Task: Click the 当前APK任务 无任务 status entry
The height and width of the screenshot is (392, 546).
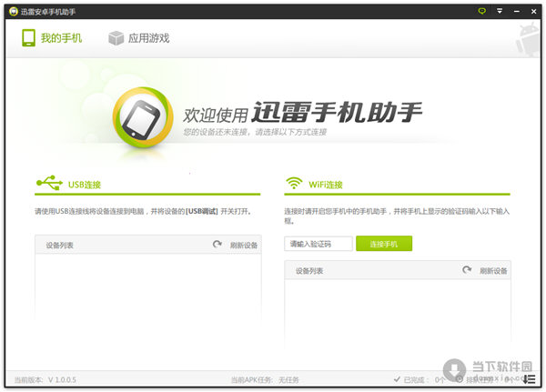Action: 265,380
